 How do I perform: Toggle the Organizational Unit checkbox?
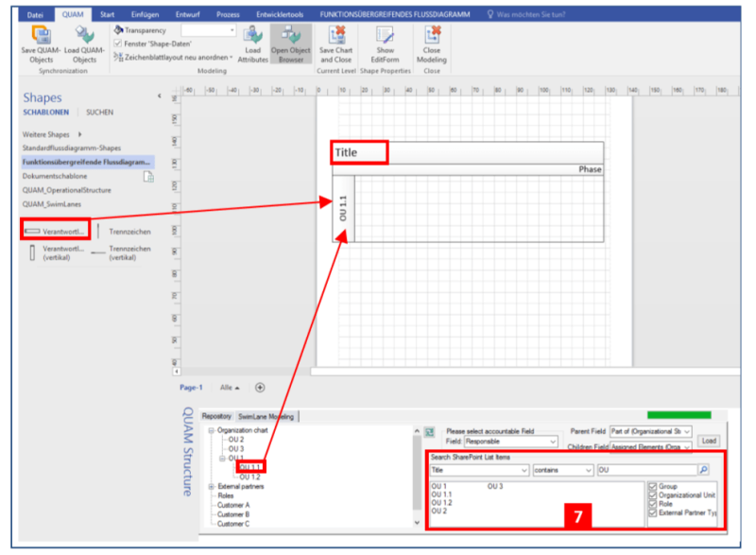pos(652,495)
